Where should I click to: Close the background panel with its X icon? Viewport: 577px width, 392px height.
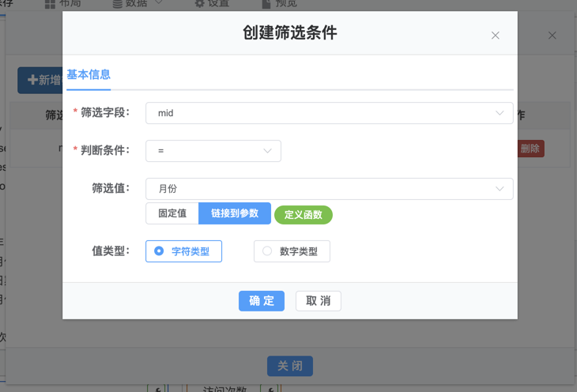[x=552, y=36]
